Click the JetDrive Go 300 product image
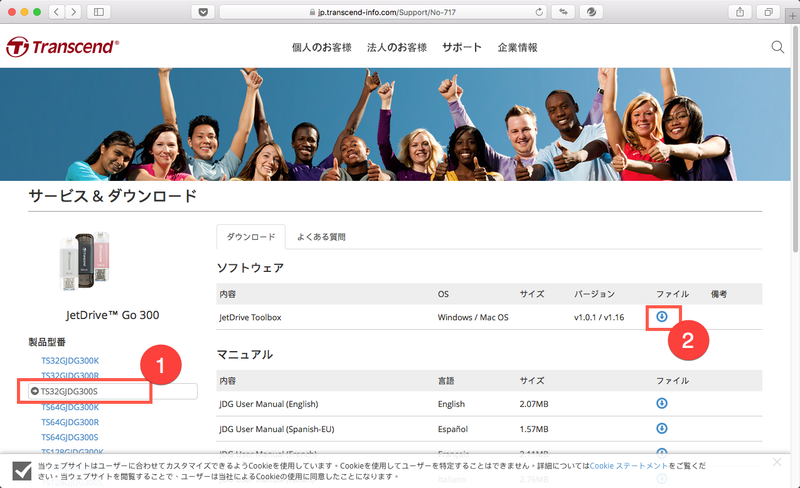Image resolution: width=800 pixels, height=488 pixels. (x=85, y=261)
